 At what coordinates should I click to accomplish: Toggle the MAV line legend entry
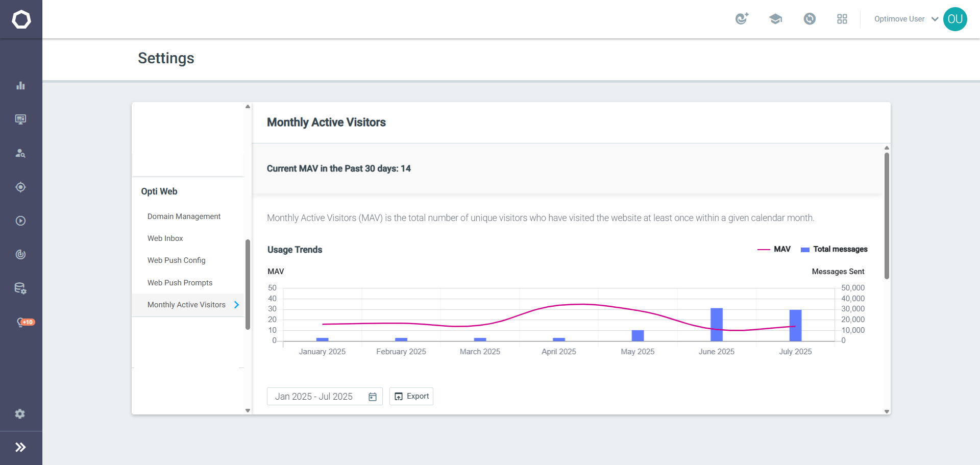pyautogui.click(x=774, y=249)
